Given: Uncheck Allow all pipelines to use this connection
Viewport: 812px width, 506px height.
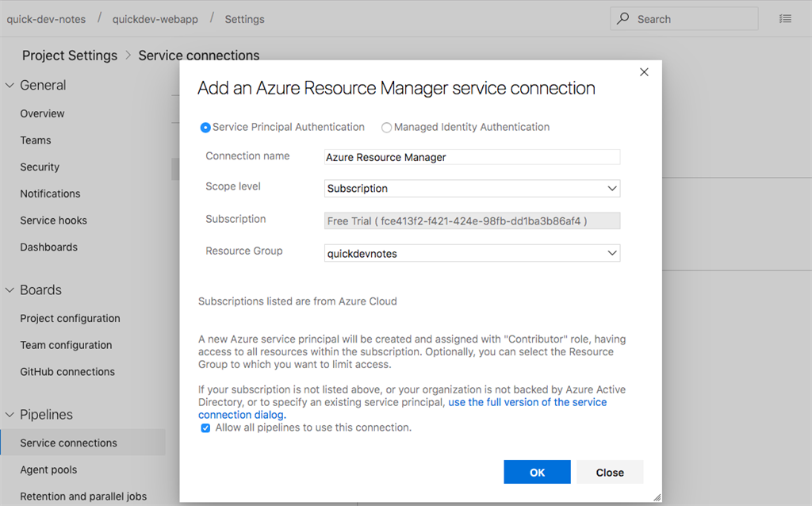Looking at the screenshot, I should 205,427.
